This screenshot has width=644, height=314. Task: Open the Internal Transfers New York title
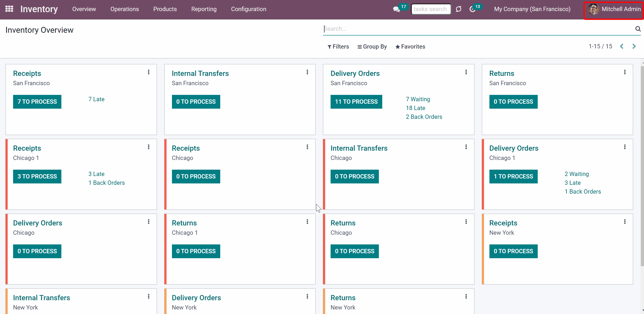pos(42,298)
